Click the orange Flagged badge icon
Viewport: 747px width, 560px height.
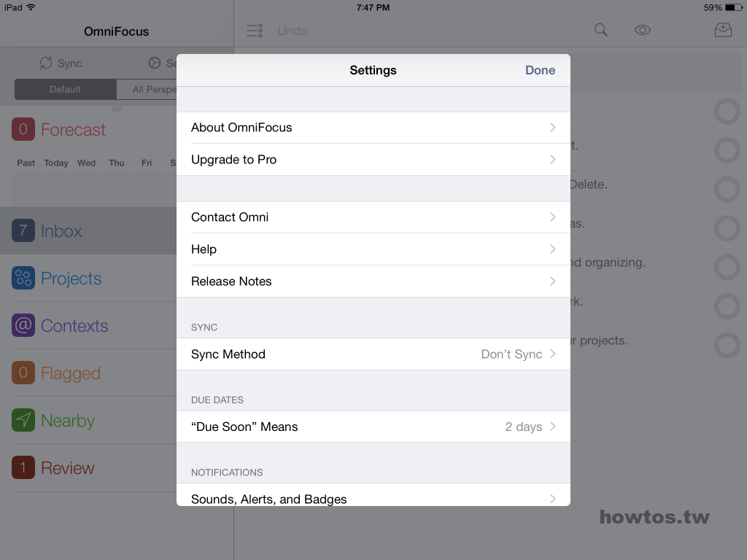coord(23,373)
